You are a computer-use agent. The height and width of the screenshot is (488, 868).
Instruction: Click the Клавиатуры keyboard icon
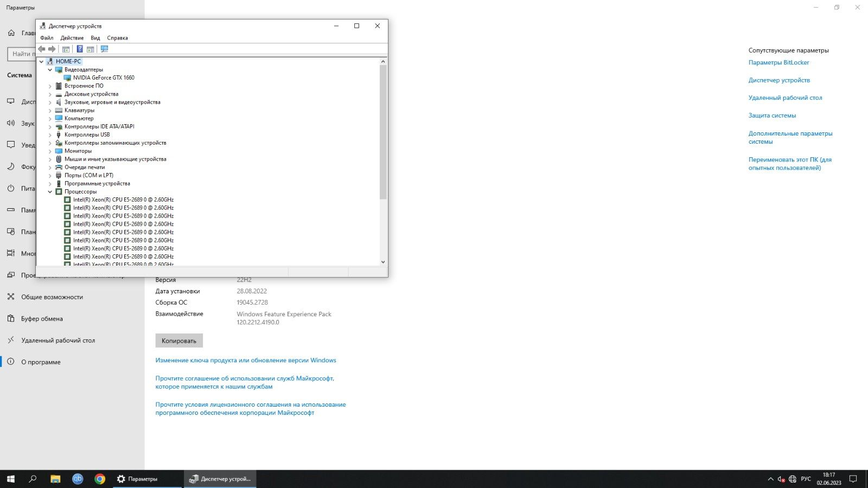click(59, 110)
